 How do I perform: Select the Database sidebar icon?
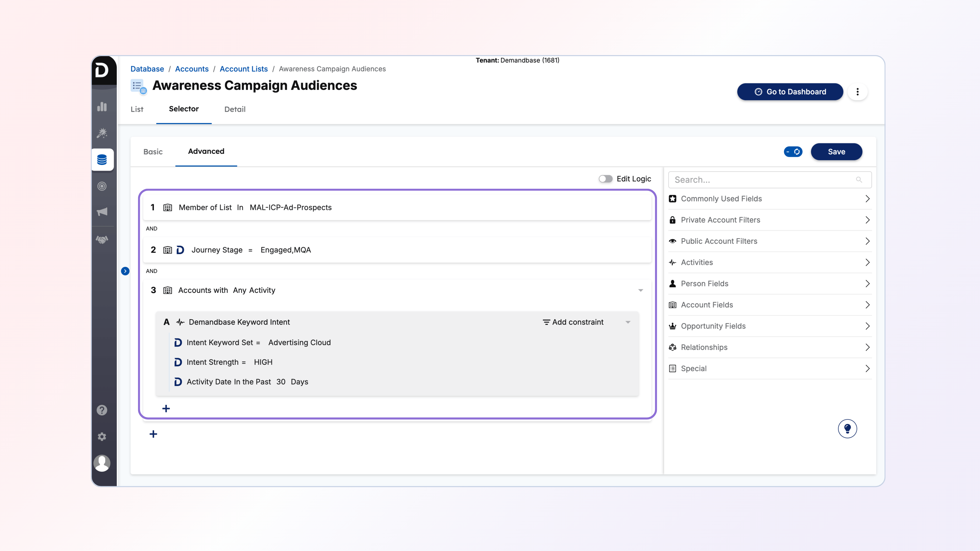(x=102, y=160)
